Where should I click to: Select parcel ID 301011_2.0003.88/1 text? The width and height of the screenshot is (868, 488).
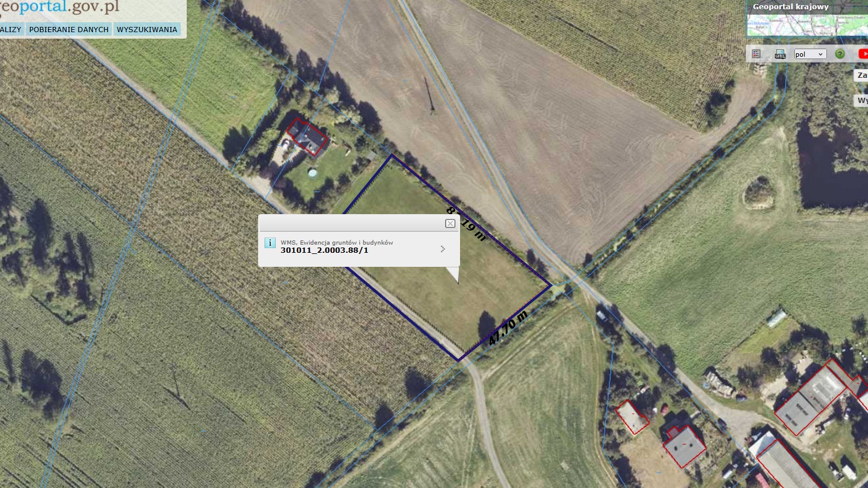tap(324, 250)
